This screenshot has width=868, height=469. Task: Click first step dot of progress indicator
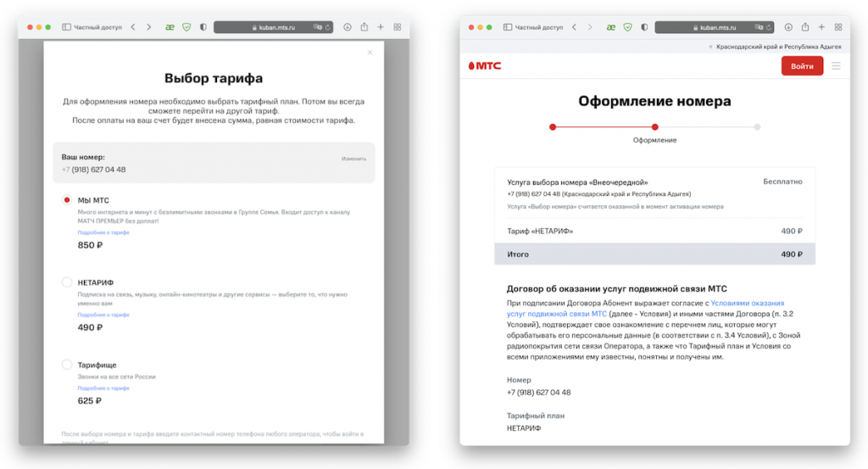tap(553, 127)
